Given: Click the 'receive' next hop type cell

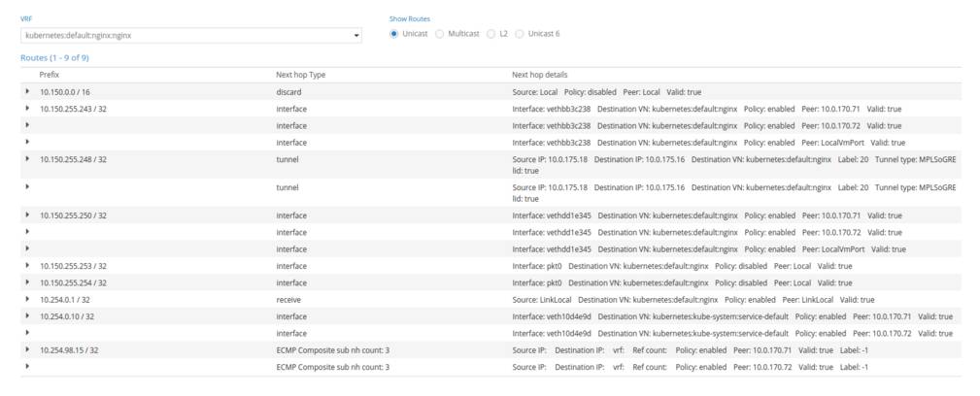Looking at the screenshot, I should [288, 300].
